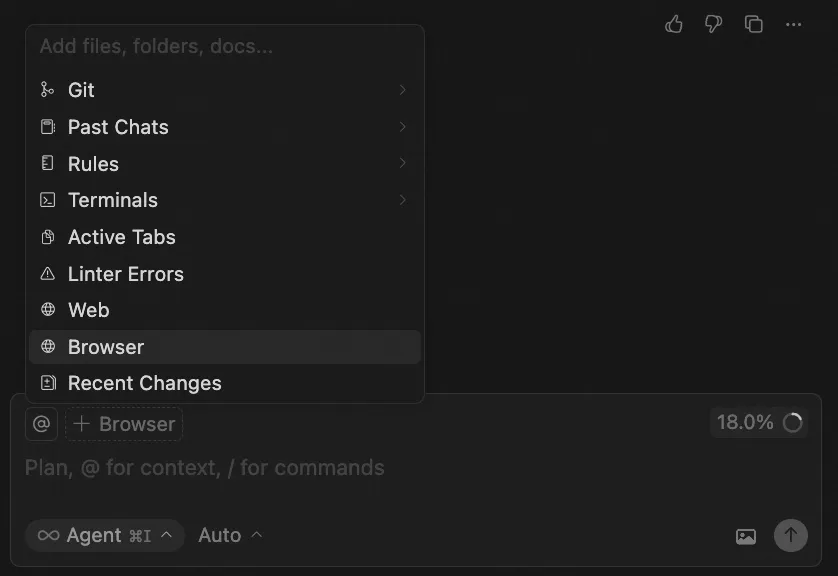Choose Recent Changes menu item
Screen dimensions: 838x576
pyautogui.click(x=144, y=383)
